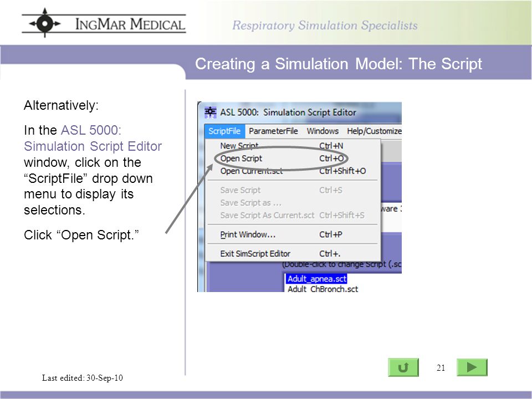The width and height of the screenshot is (532, 399).
Task: Click the 'Last edited: 30-Sep-10' text
Action: click(x=82, y=377)
